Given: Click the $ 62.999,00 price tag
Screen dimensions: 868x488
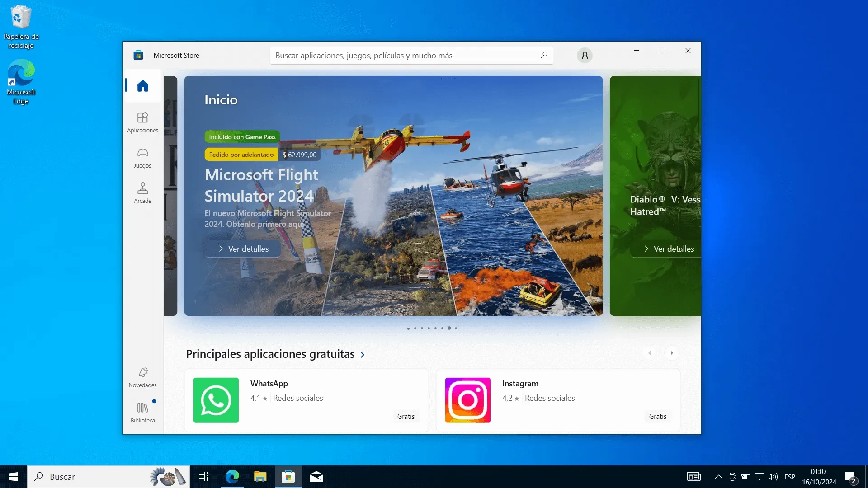Looking at the screenshot, I should [x=300, y=155].
